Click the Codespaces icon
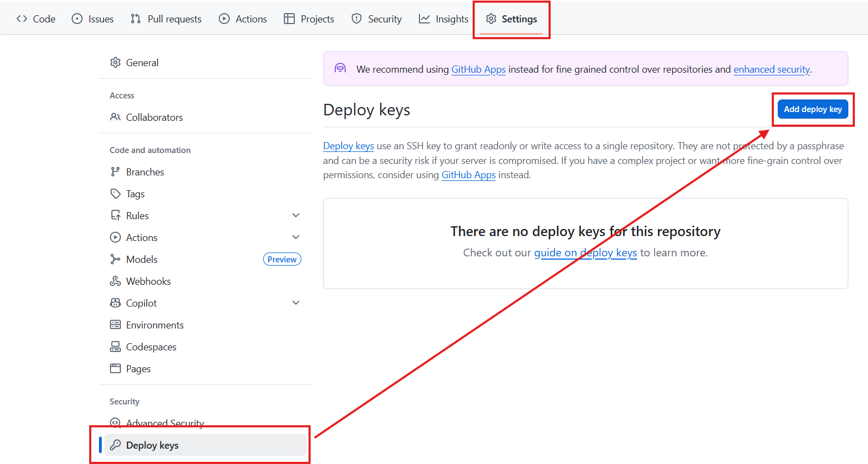The width and height of the screenshot is (868, 464). tap(115, 346)
